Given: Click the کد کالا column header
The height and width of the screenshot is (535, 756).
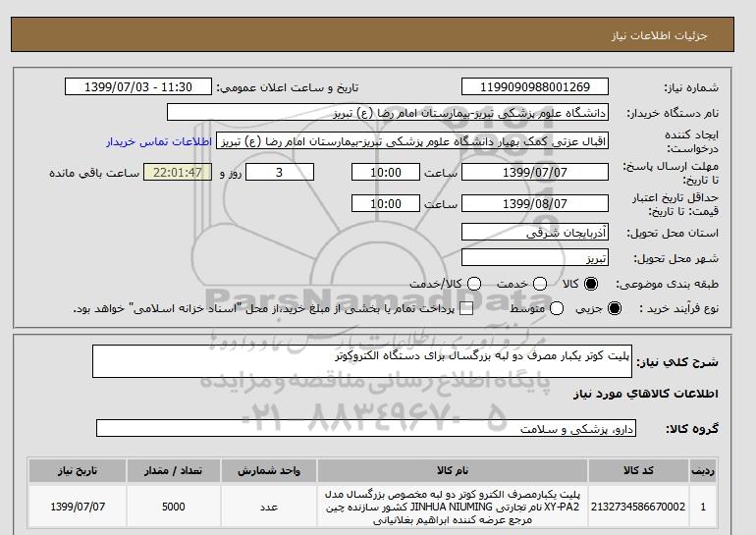Looking at the screenshot, I should 638,470.
